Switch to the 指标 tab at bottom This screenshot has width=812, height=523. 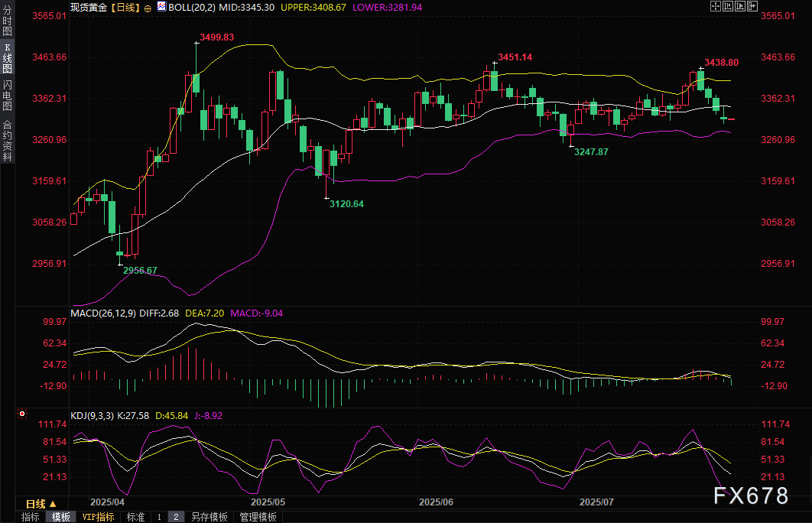(x=31, y=517)
